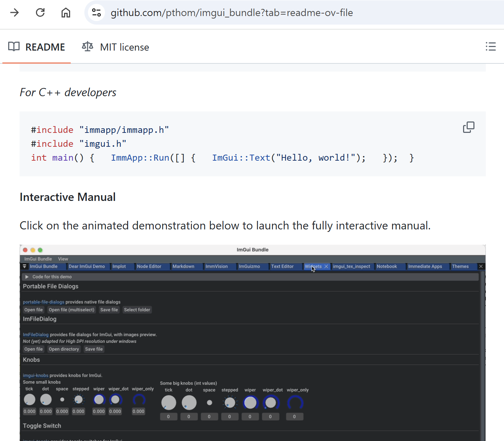Go to browser home page
This screenshot has height=441, width=504.
[x=66, y=13]
